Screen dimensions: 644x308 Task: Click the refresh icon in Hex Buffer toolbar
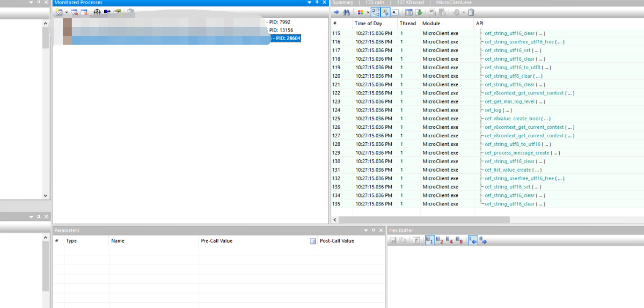(x=416, y=240)
